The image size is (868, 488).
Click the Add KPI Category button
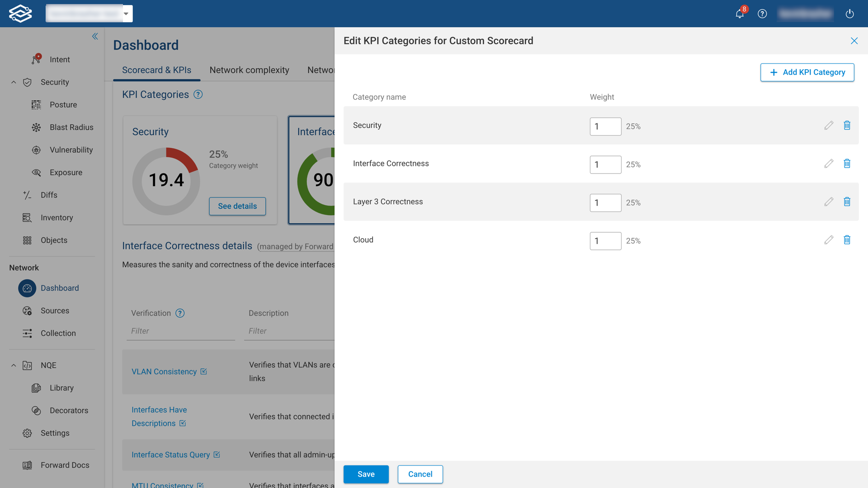coord(807,72)
